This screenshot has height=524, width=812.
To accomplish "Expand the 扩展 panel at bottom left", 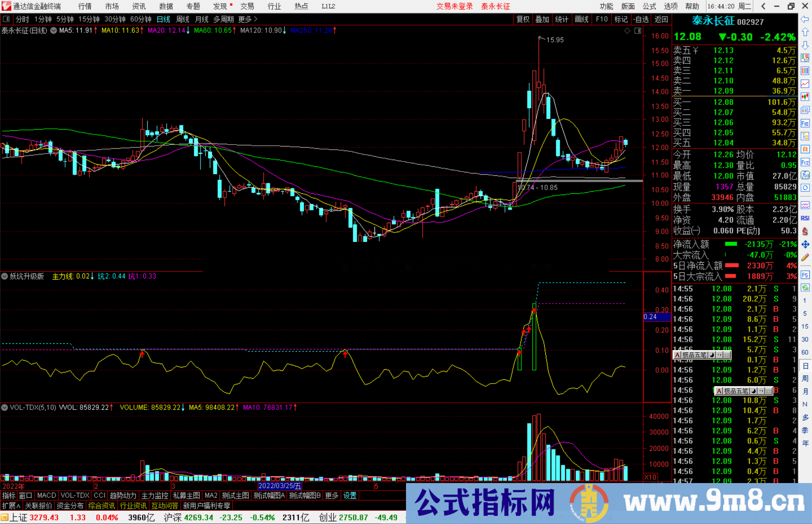I will (10, 506).
